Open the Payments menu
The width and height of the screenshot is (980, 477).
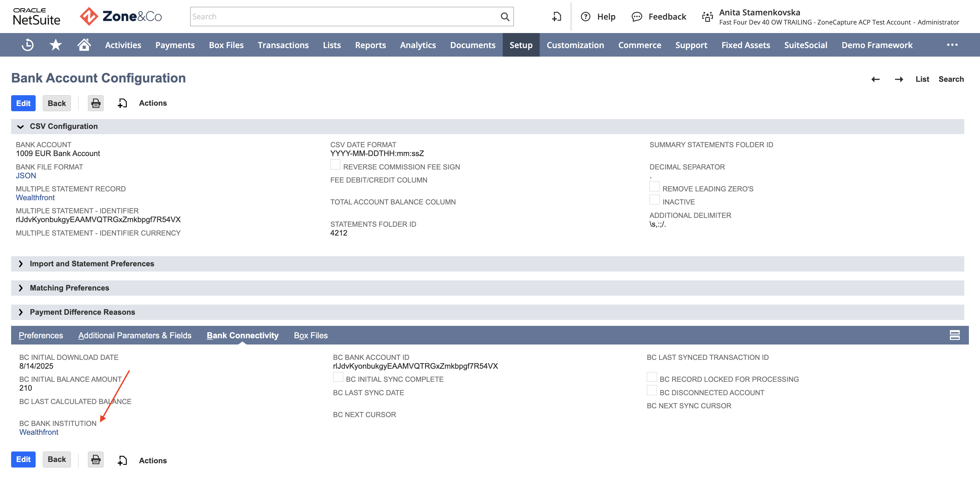pyautogui.click(x=175, y=45)
